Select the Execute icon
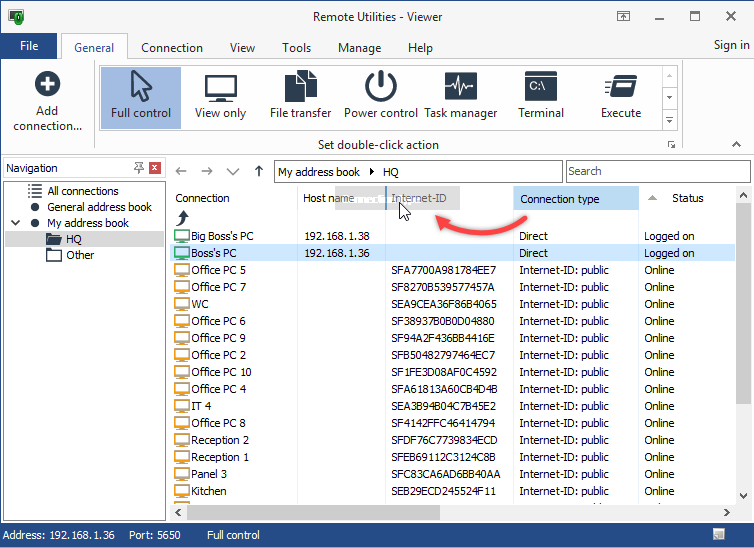Viewport: 754px width, 548px height. (621, 87)
